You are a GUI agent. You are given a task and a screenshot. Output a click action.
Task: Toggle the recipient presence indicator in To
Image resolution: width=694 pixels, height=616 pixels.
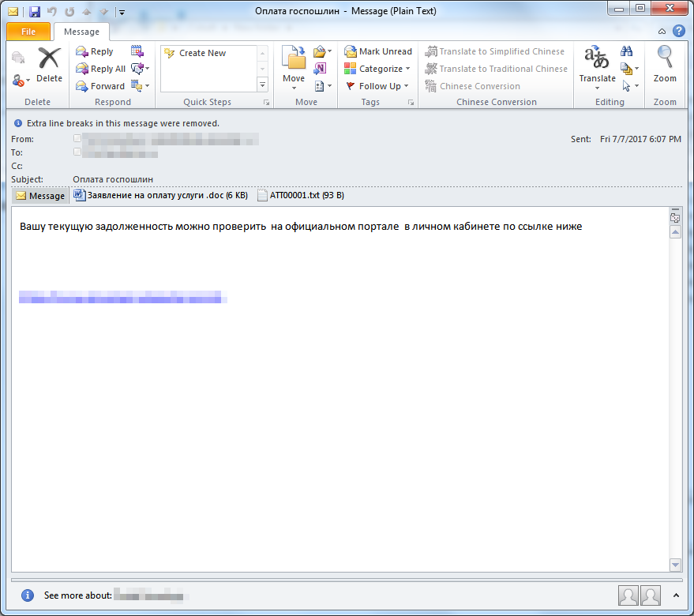(x=77, y=152)
